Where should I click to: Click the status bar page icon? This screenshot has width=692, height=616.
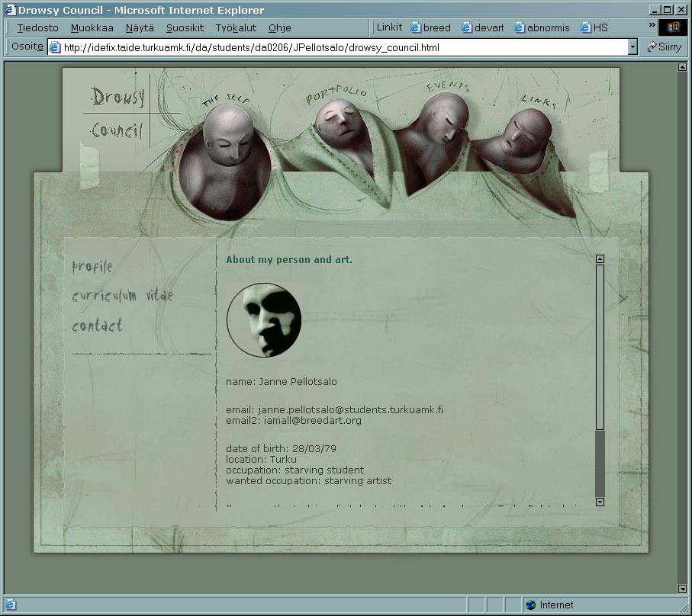[10, 605]
